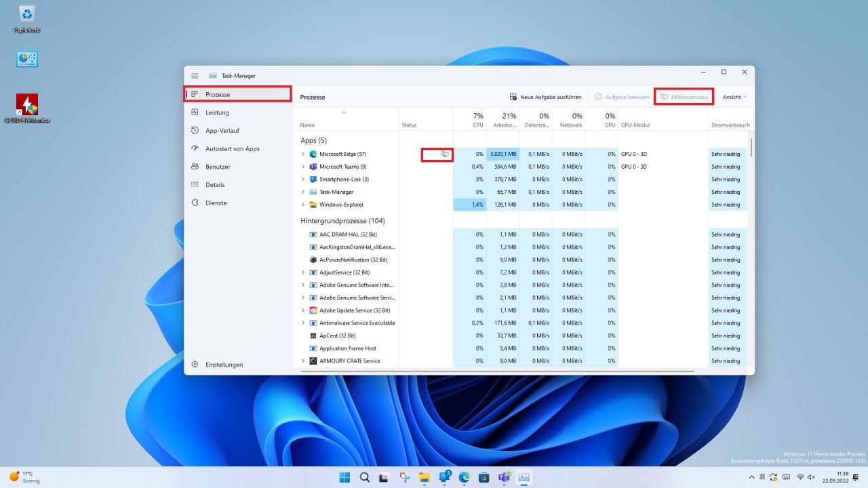Open Microsoft Store from the taskbar

(484, 477)
